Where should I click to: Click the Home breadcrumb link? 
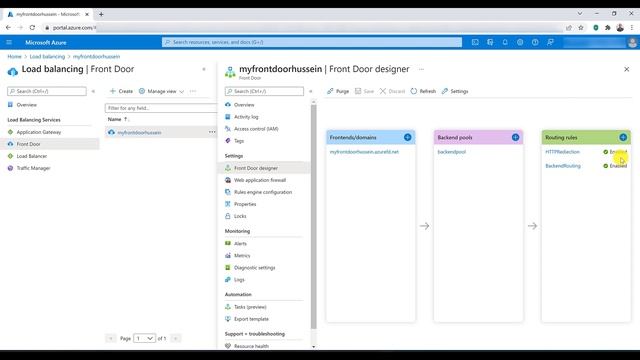tap(14, 56)
